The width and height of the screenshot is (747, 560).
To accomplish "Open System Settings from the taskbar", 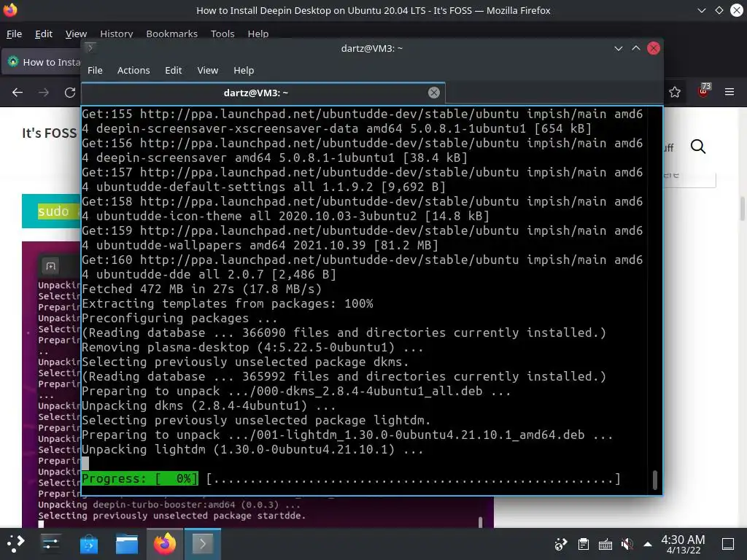I will 50,543.
